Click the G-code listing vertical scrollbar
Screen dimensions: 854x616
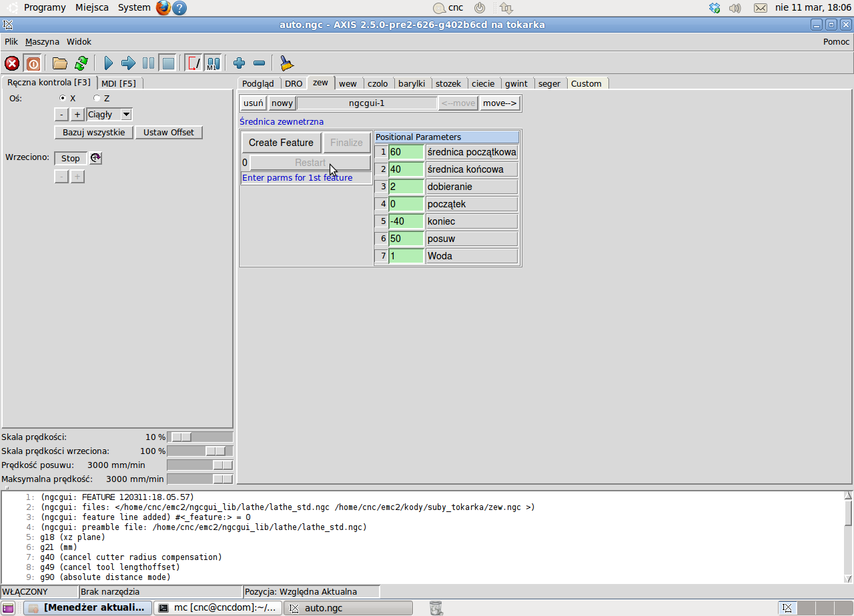click(x=848, y=537)
